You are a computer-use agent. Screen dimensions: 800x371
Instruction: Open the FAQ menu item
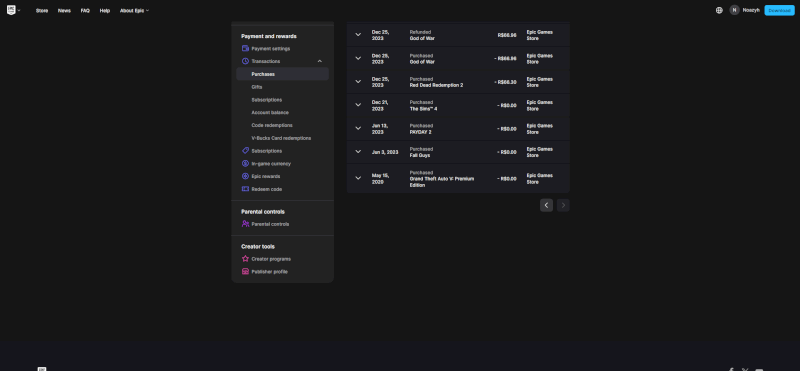[x=85, y=11]
